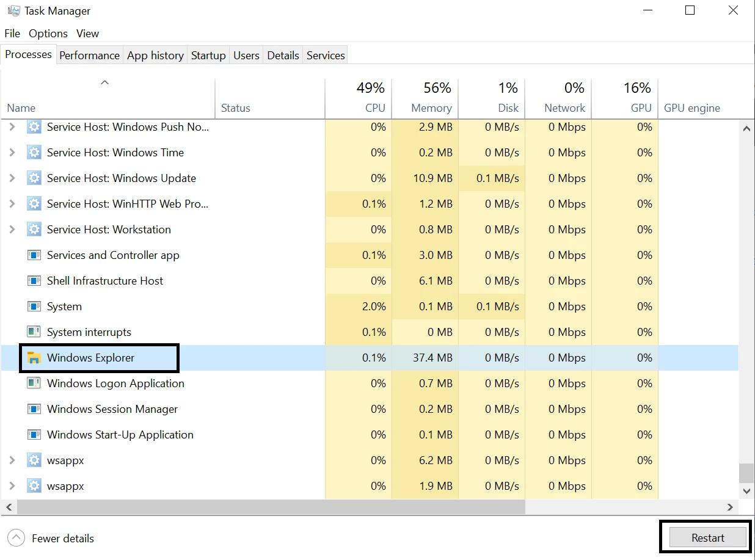The width and height of the screenshot is (755, 560).
Task: Click the 10.9 MB memory value
Action: tap(432, 178)
